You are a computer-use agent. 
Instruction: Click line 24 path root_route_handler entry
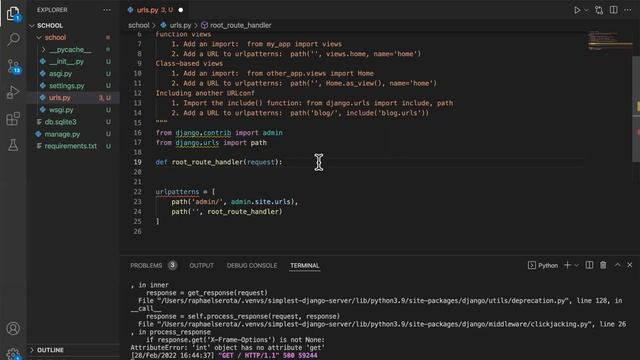click(x=227, y=211)
